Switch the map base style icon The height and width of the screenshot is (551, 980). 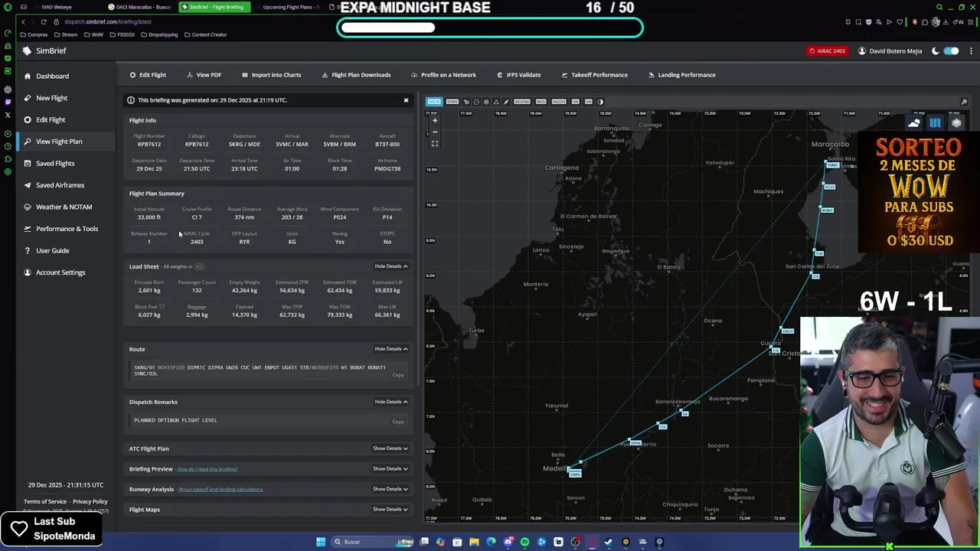(x=935, y=123)
